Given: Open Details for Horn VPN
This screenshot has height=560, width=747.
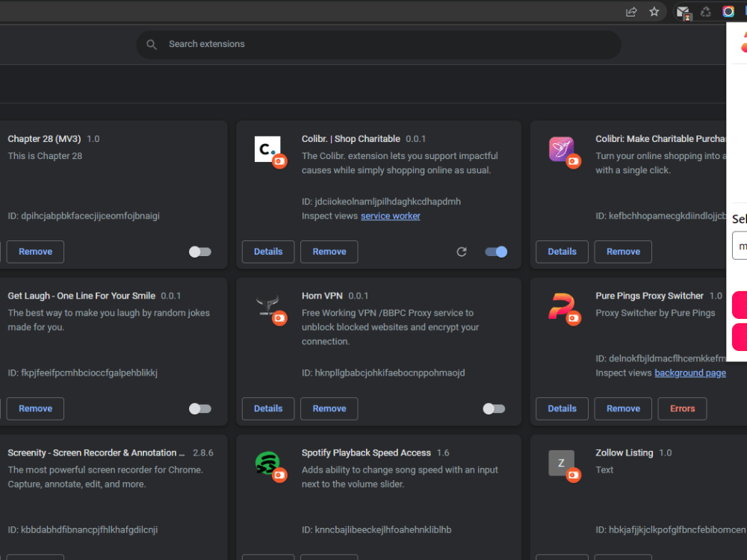Looking at the screenshot, I should pyautogui.click(x=268, y=408).
